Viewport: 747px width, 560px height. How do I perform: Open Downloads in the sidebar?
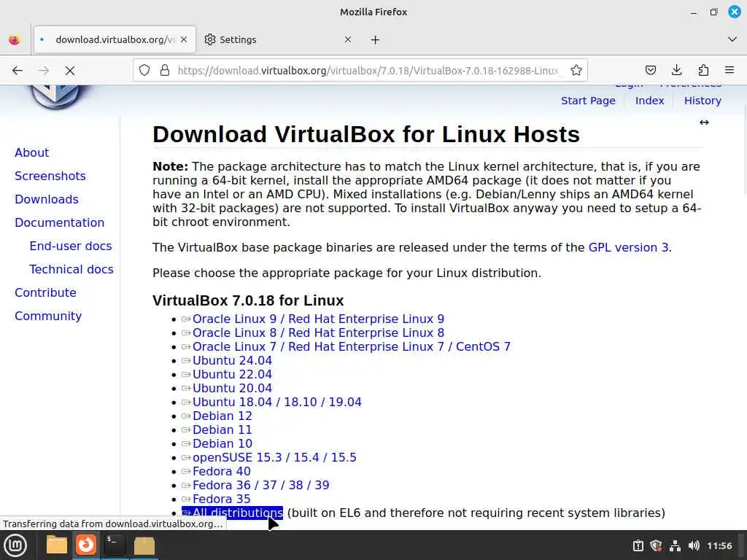(x=47, y=199)
